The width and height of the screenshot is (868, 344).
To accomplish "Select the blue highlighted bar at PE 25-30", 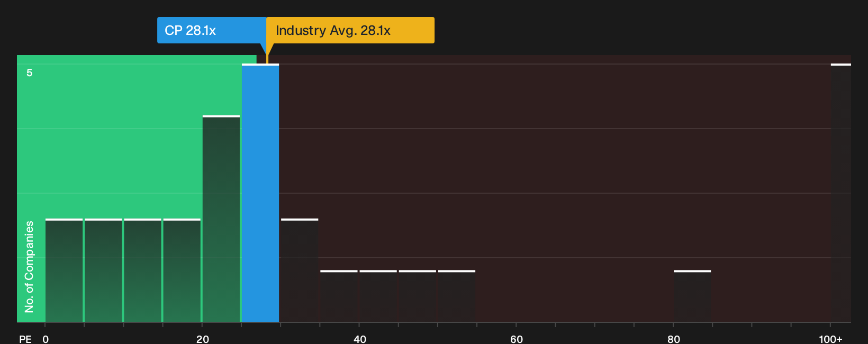I will (x=260, y=193).
